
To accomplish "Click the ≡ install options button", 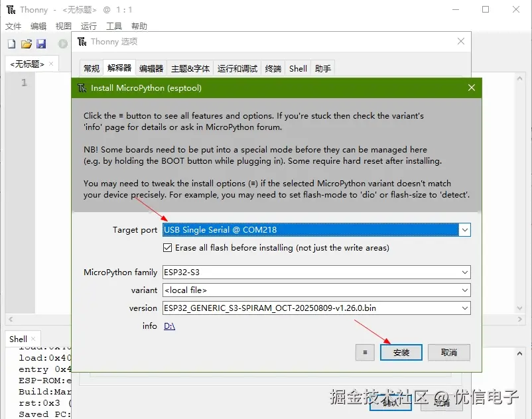I will tap(365, 352).
